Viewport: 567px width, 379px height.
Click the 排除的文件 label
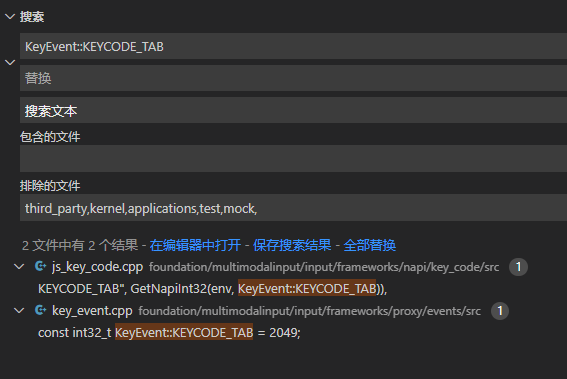point(50,186)
